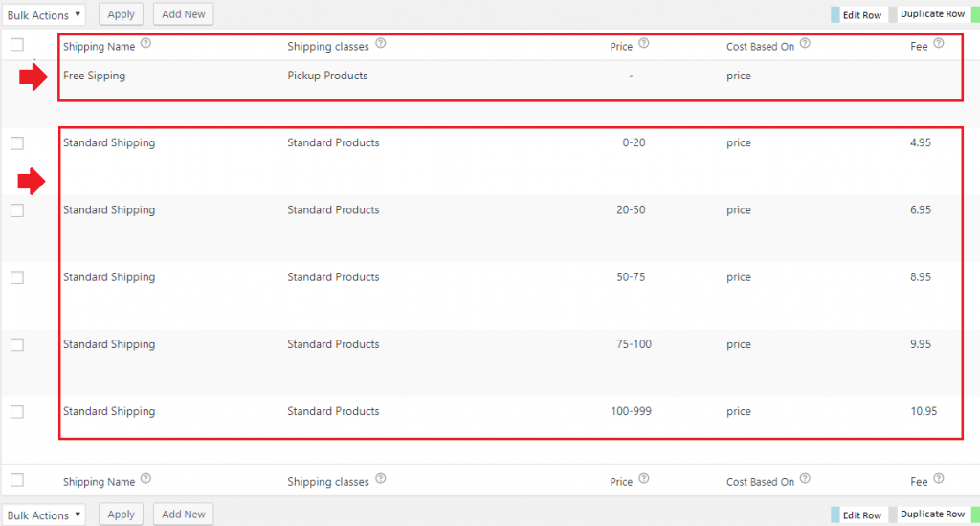
Task: Click the 100-999 price range cell
Action: pyautogui.click(x=632, y=411)
